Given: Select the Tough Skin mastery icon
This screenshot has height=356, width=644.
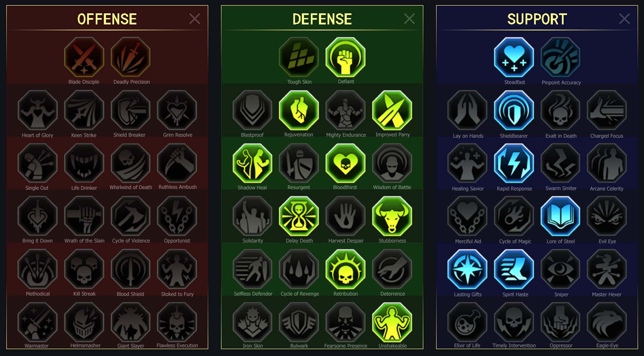Looking at the screenshot, I should pos(299,57).
